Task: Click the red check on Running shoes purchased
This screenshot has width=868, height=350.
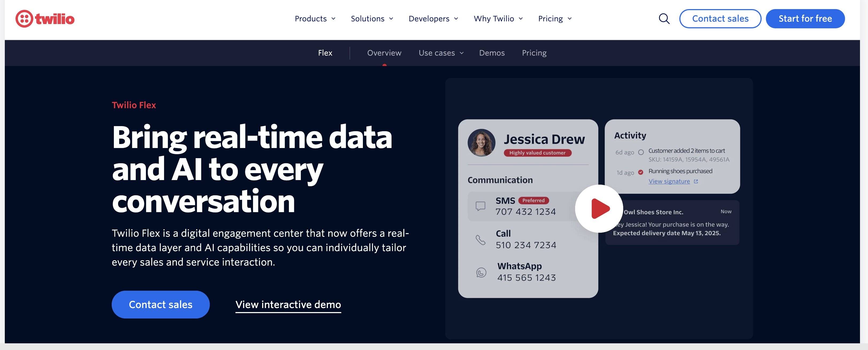Action: click(641, 172)
